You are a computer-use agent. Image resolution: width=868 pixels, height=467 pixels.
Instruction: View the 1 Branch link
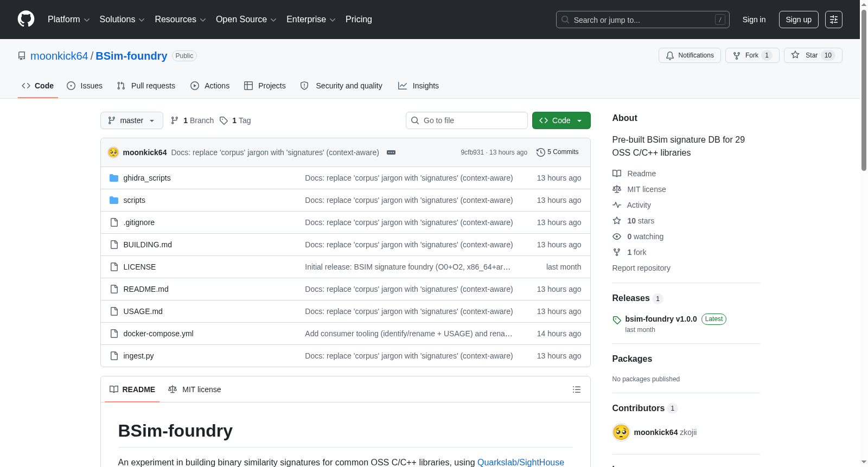click(192, 120)
